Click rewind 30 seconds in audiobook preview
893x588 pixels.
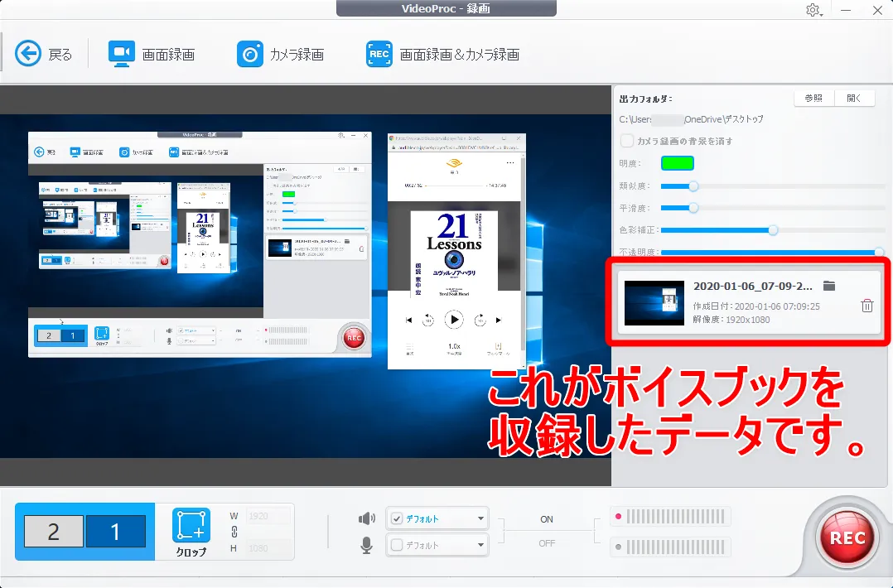click(427, 320)
